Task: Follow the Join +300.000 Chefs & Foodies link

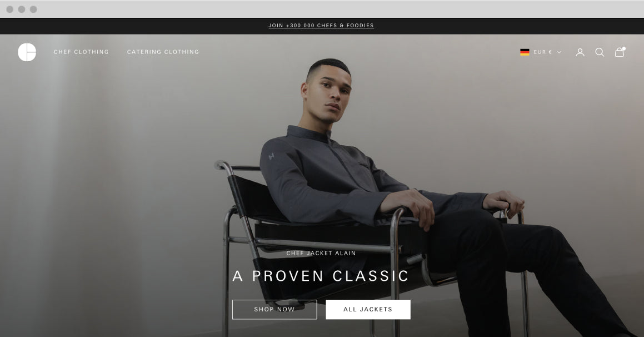Action: 321,26
